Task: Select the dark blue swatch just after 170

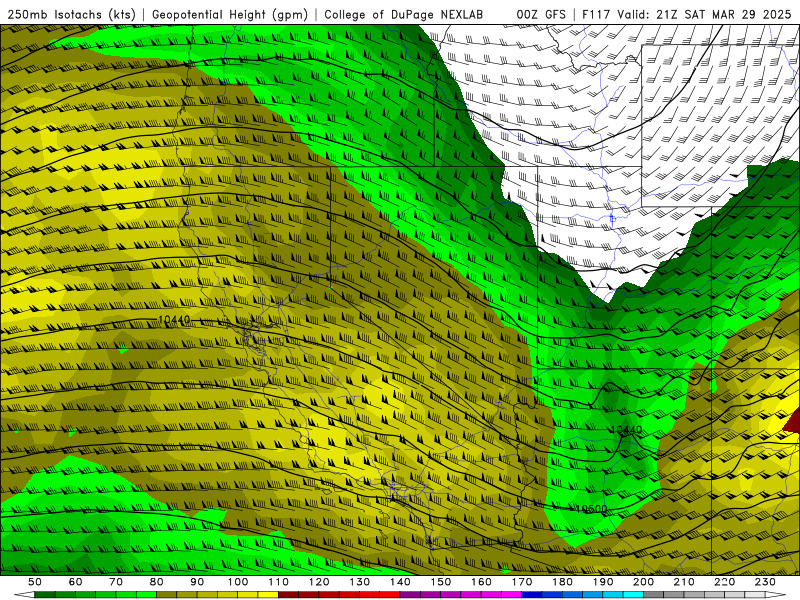Action: 532,595
